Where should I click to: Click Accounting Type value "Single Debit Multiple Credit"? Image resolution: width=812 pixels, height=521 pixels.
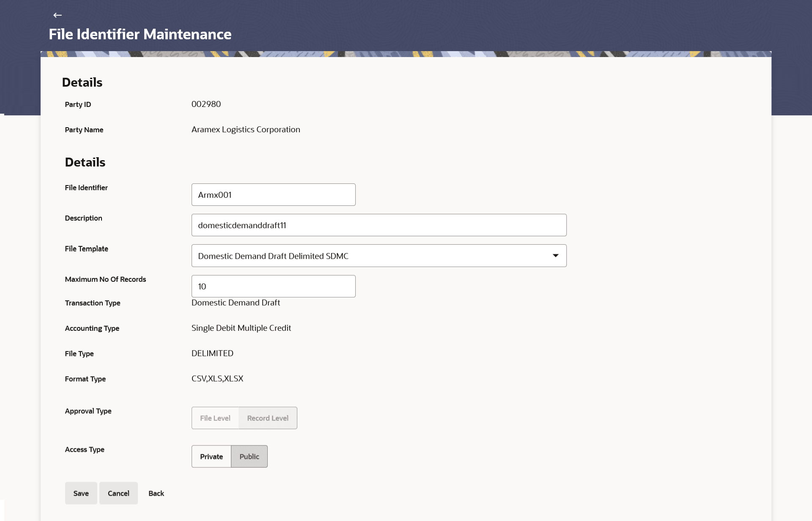(x=241, y=328)
